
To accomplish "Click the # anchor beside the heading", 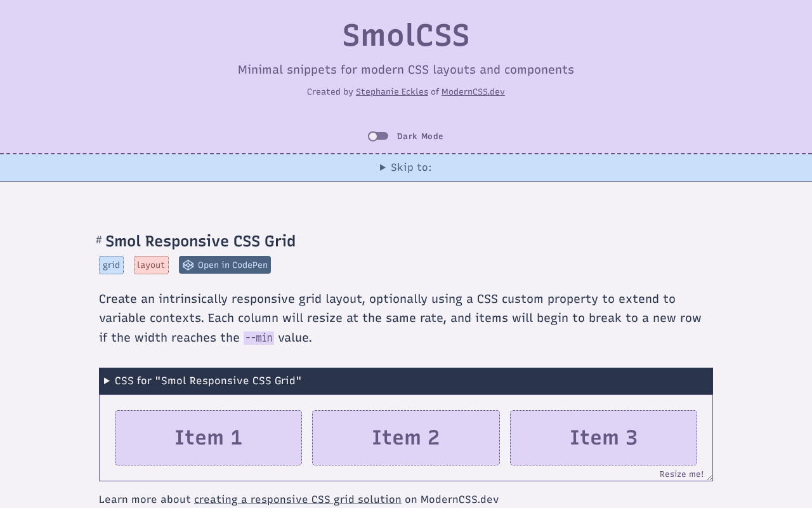I will (x=99, y=240).
